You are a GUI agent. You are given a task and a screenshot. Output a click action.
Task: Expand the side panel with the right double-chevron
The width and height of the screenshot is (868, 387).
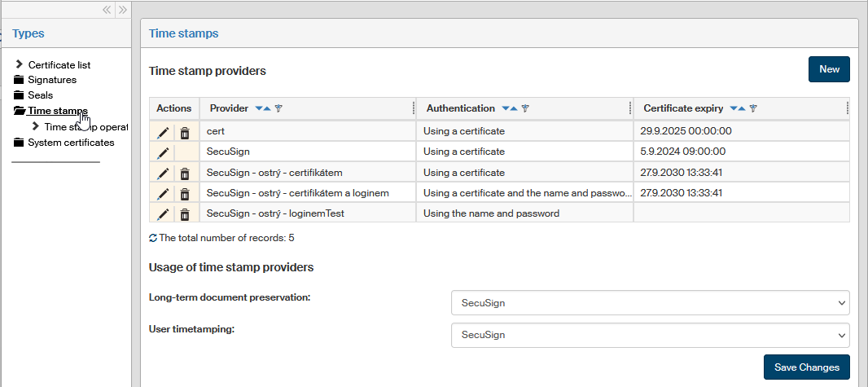[122, 10]
